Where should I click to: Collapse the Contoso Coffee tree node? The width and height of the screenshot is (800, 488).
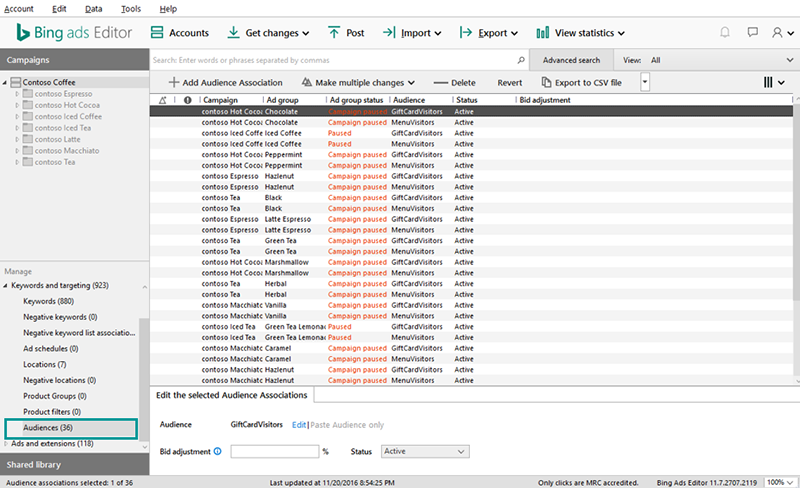(x=5, y=82)
